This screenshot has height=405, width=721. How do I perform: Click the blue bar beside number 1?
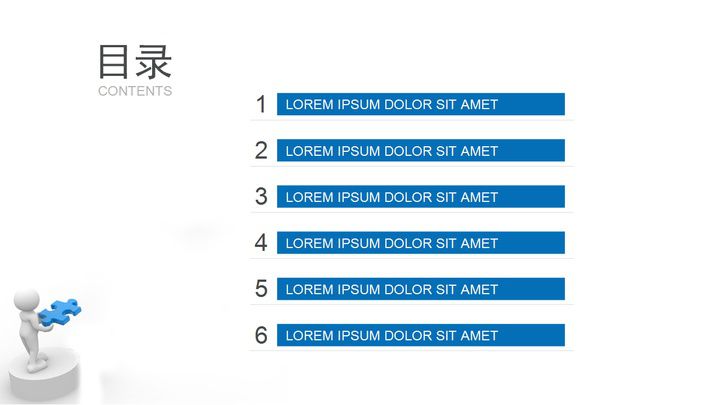tap(420, 104)
